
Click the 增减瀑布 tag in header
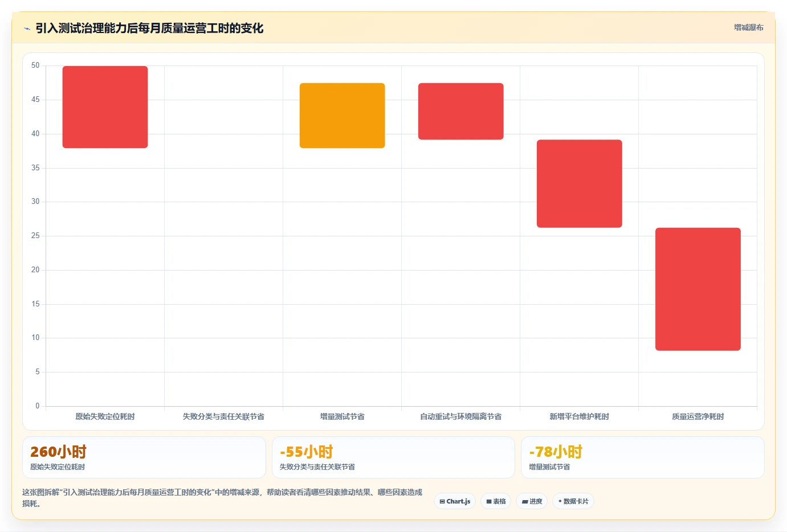(748, 27)
